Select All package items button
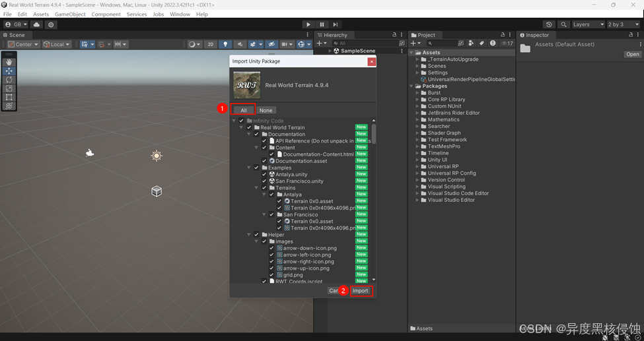644x341 pixels. click(244, 110)
